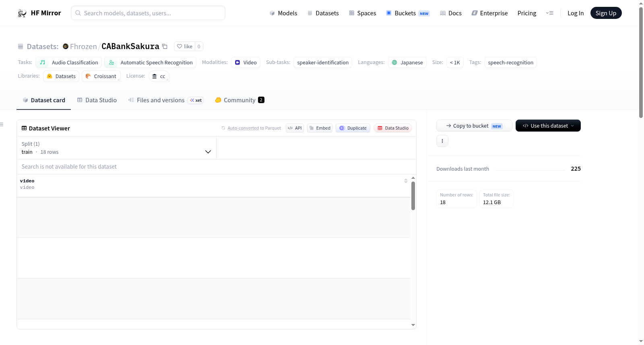Click the HF Mirror logo icon
Screen dimensions: 644x345
[22, 13]
